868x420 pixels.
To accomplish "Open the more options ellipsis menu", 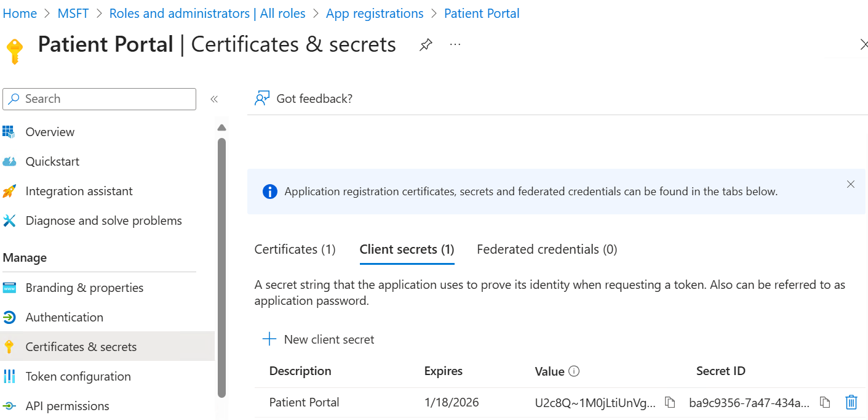I will pos(455,44).
